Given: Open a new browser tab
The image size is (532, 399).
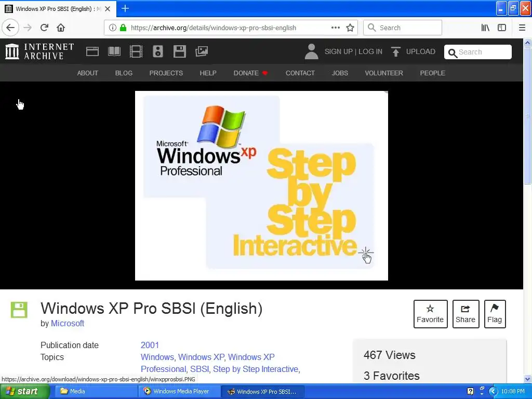Looking at the screenshot, I should click(x=125, y=8).
